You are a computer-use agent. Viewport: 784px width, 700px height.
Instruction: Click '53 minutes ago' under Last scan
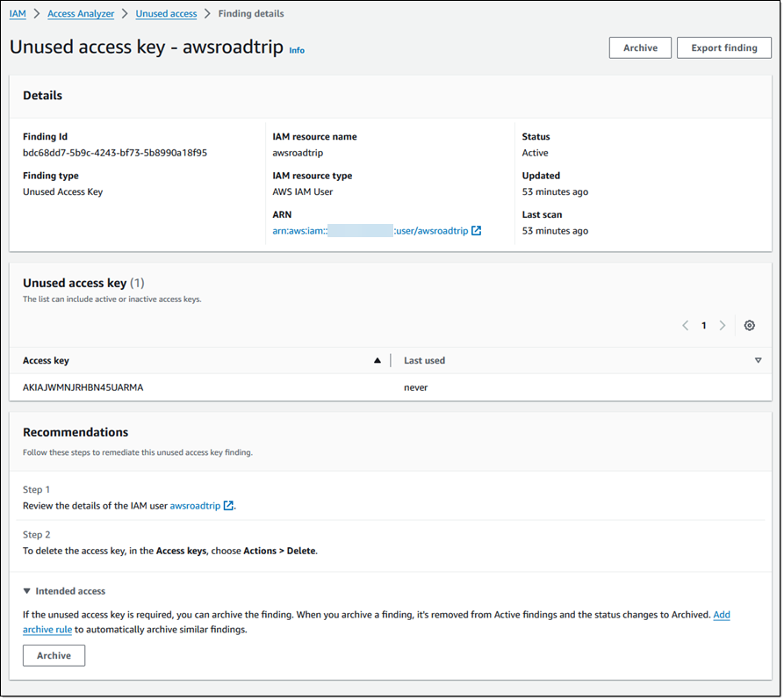point(555,231)
